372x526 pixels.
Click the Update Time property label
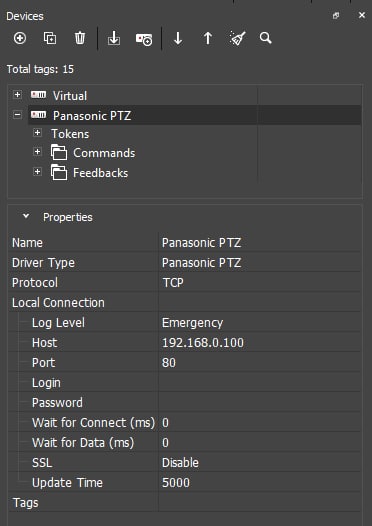67,482
